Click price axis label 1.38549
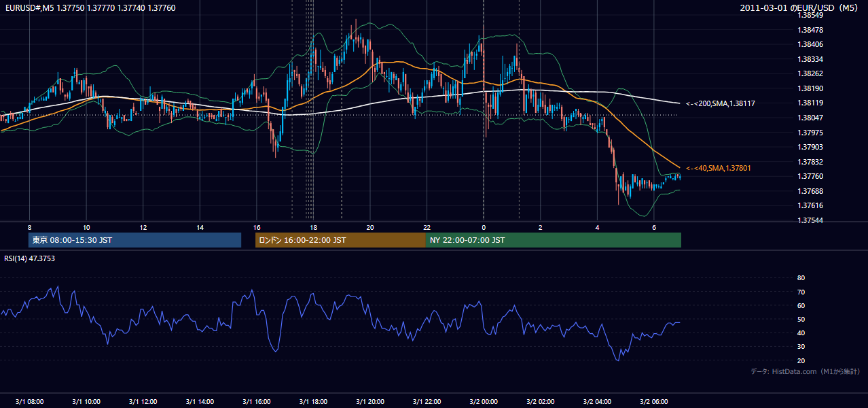The height and width of the screenshot is (408, 868). pyautogui.click(x=811, y=15)
